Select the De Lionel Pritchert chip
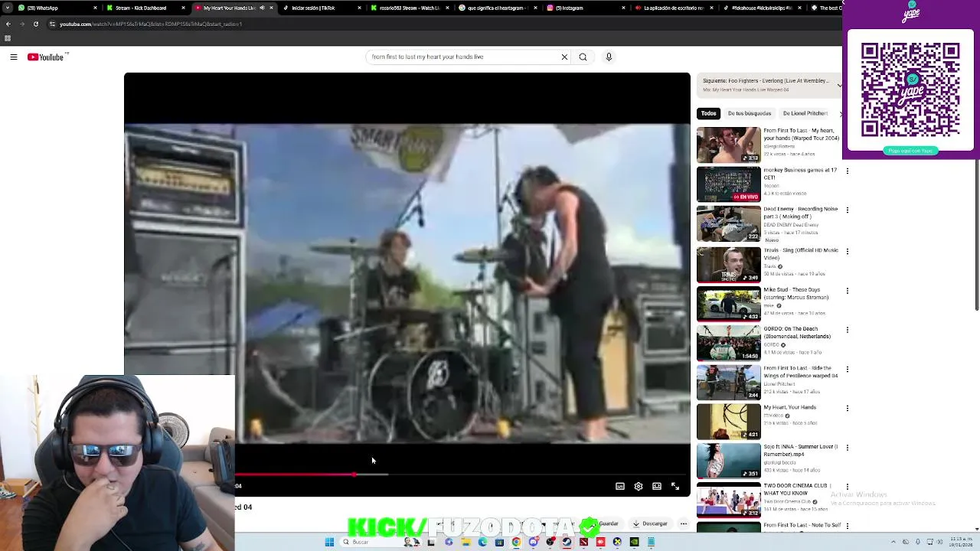Viewport: 980px width, 551px height. 805,113
